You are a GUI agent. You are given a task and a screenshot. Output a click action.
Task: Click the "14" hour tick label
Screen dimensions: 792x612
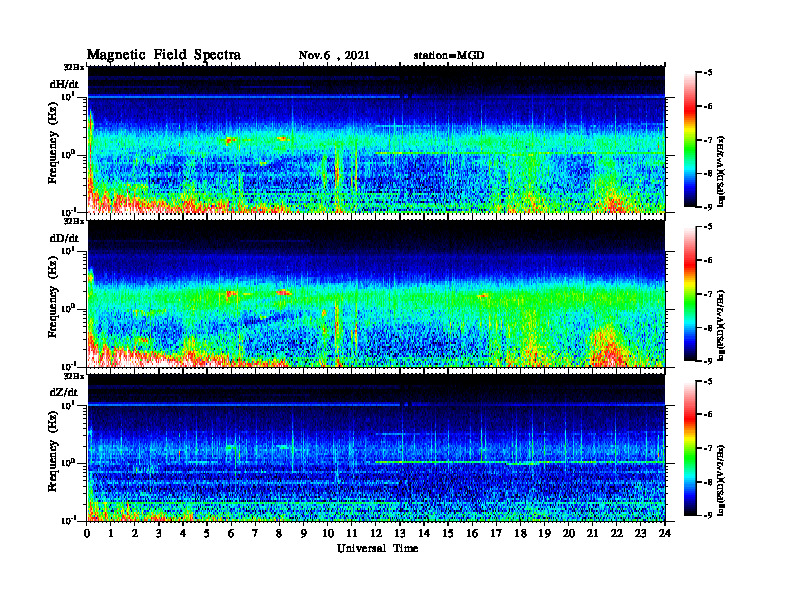(424, 534)
